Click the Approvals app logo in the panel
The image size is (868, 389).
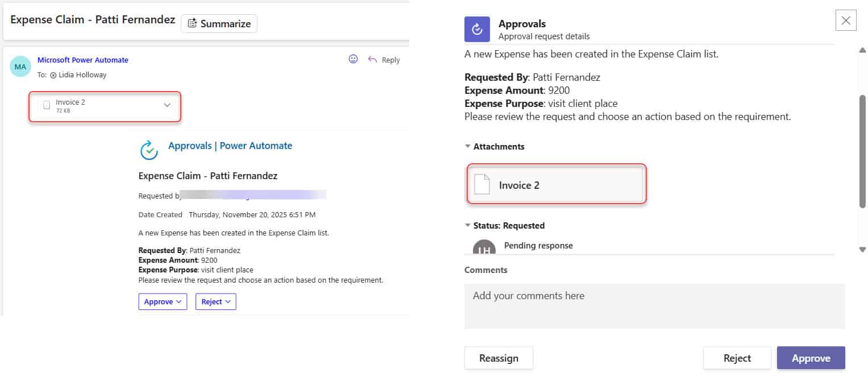coord(476,29)
